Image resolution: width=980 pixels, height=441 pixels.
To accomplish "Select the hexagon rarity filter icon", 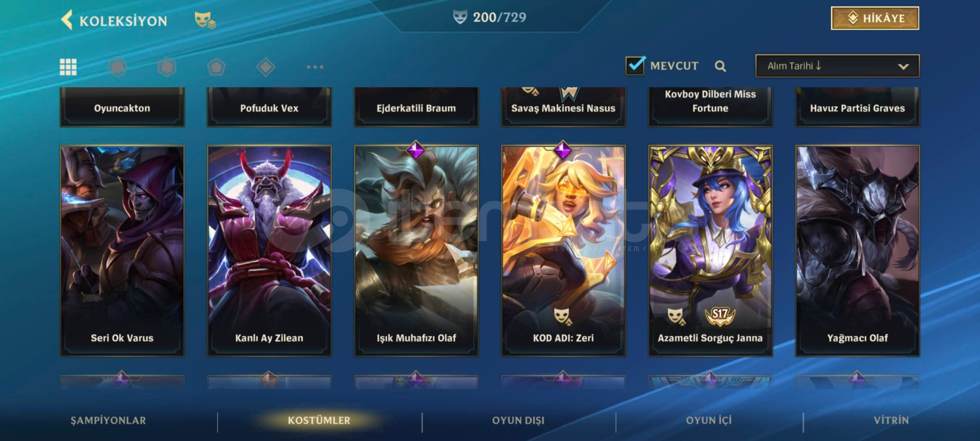I will pyautogui.click(x=167, y=67).
